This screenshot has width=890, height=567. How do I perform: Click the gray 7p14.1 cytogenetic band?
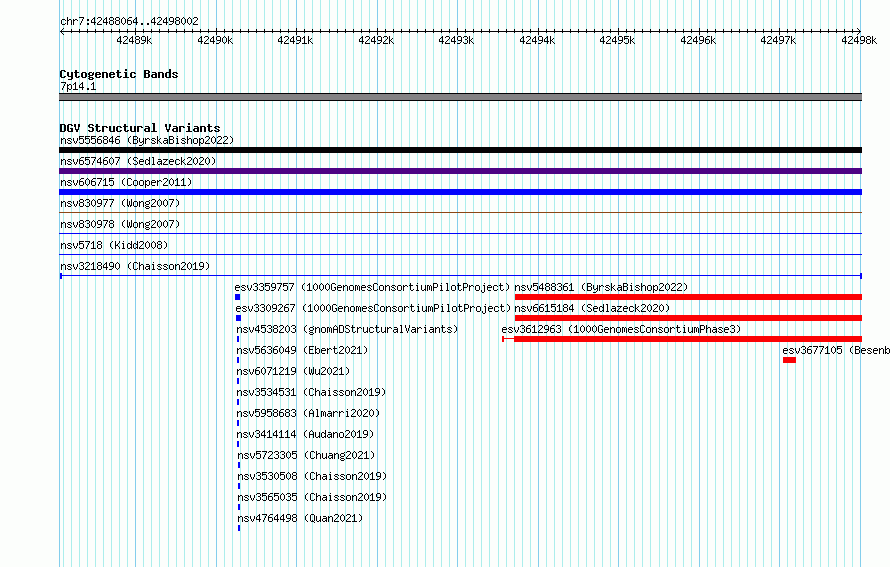coord(460,97)
